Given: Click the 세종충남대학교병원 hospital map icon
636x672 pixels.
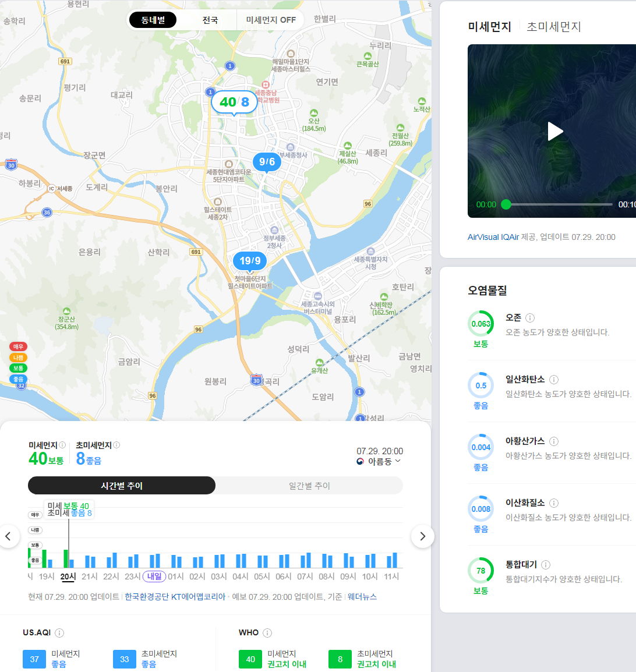Looking at the screenshot, I should 265,84.
